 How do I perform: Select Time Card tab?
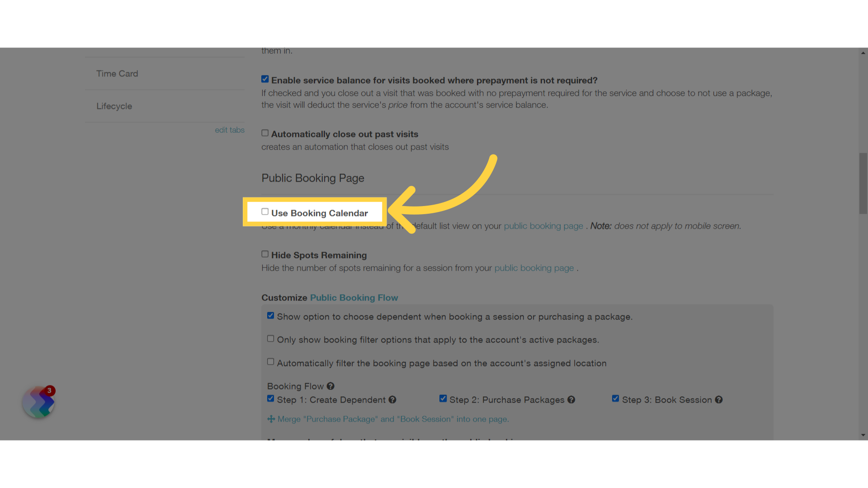[117, 73]
